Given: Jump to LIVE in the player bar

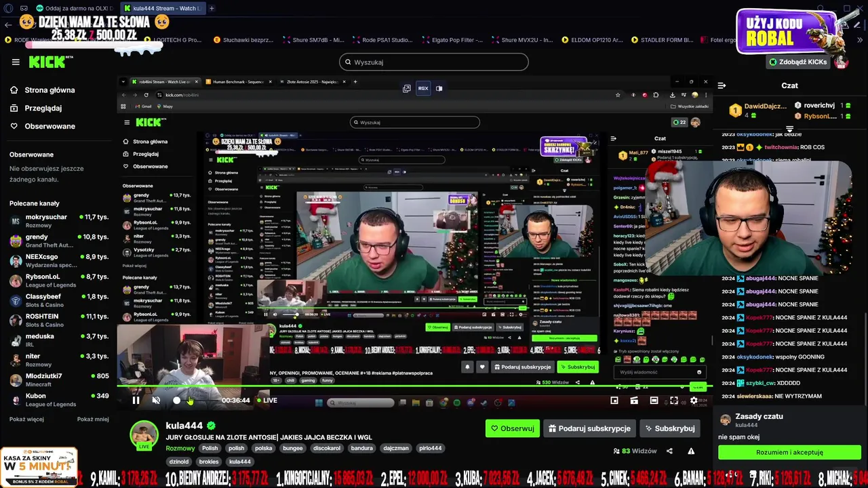Looking at the screenshot, I should point(267,401).
